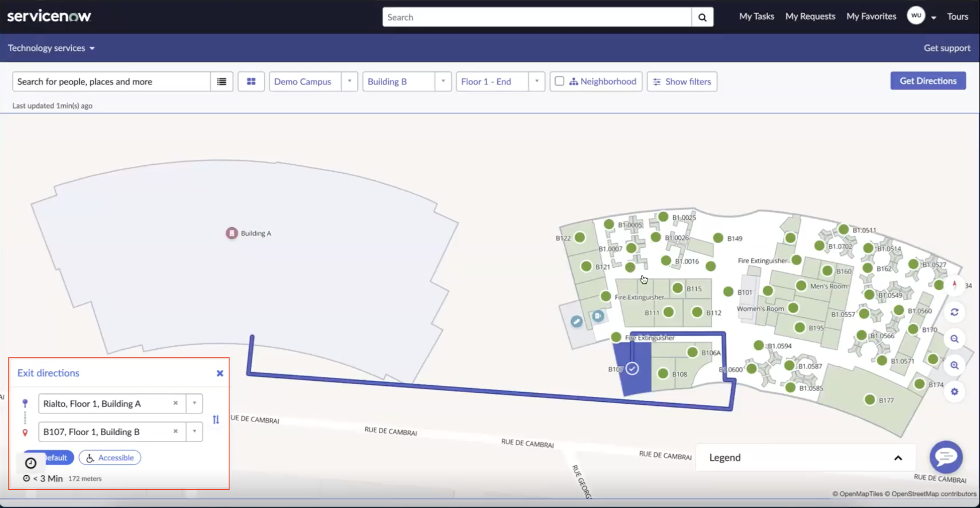Open the WU user avatar

click(916, 16)
